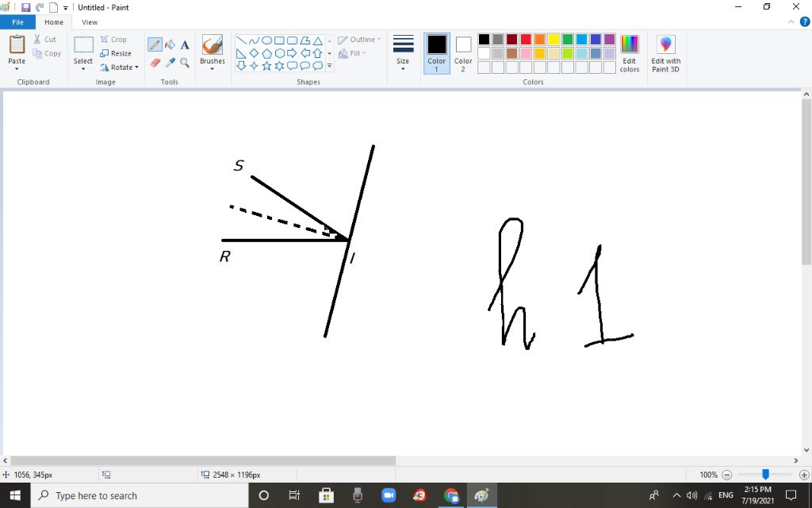Image resolution: width=812 pixels, height=508 pixels.
Task: Choose the Six-point star shape
Action: click(x=279, y=66)
